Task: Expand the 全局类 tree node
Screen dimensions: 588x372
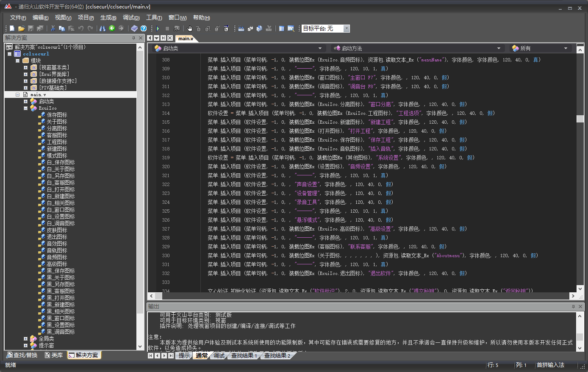Action: tap(25, 339)
